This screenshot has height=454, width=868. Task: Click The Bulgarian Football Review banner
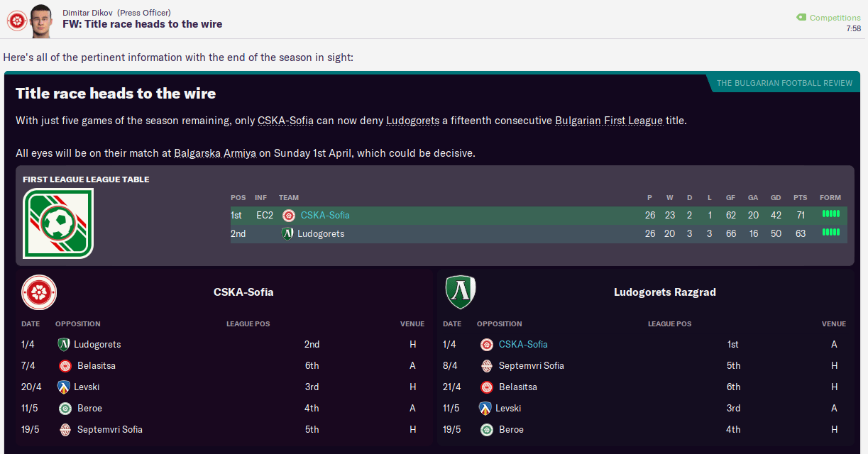tap(784, 83)
